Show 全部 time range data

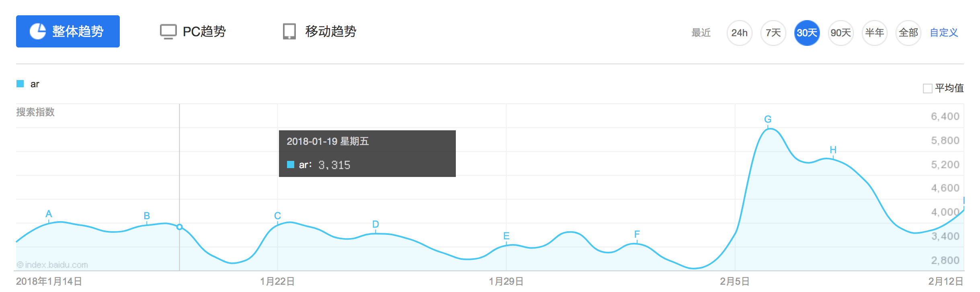pos(908,33)
